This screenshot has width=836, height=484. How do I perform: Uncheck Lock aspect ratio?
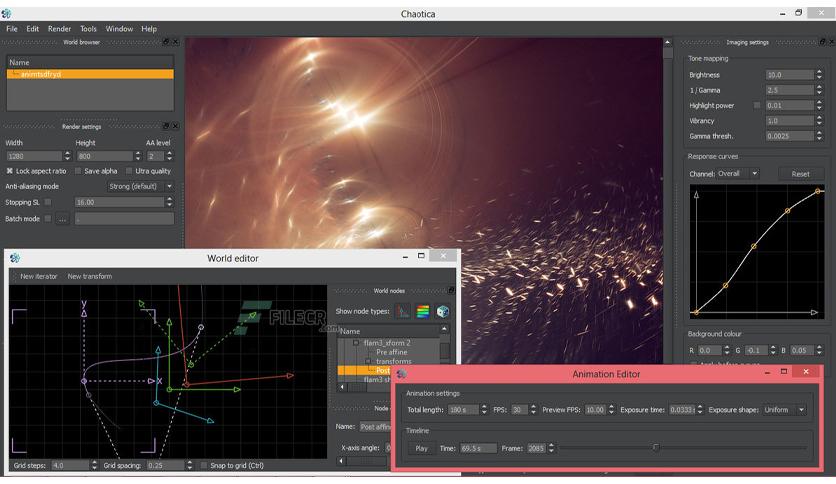tap(10, 171)
